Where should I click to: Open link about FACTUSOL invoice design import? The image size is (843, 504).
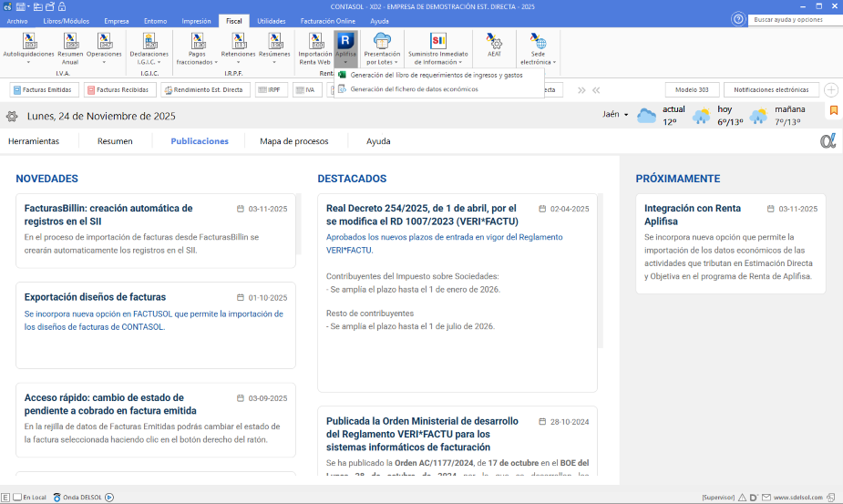tap(154, 321)
